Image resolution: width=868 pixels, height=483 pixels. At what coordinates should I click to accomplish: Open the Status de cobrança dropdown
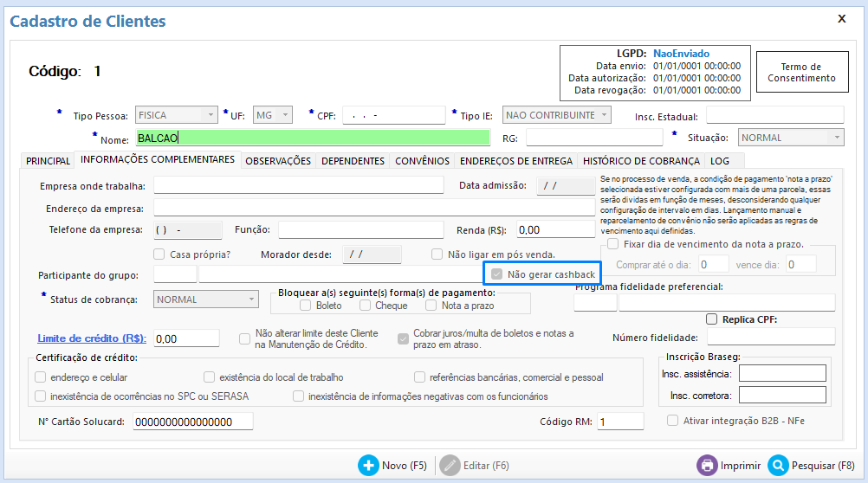pyautogui.click(x=250, y=299)
